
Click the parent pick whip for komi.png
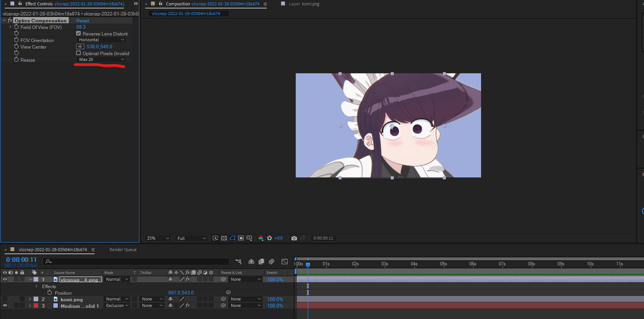[x=224, y=299]
